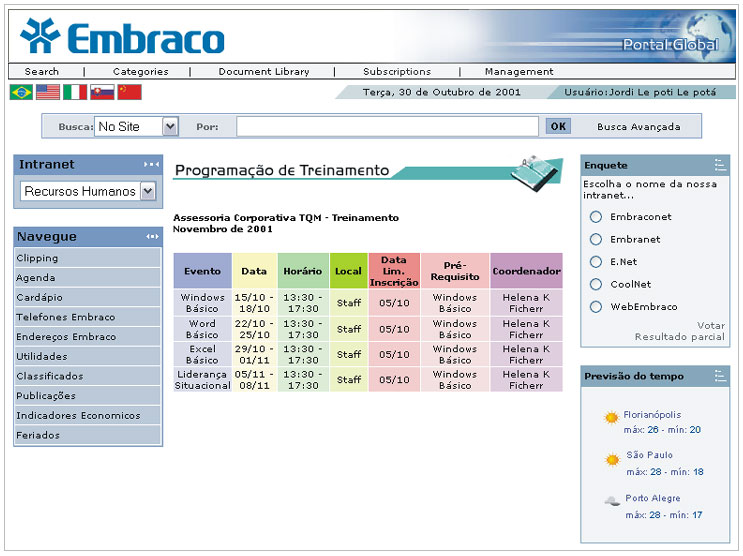Choose the China flag language icon

click(129, 92)
